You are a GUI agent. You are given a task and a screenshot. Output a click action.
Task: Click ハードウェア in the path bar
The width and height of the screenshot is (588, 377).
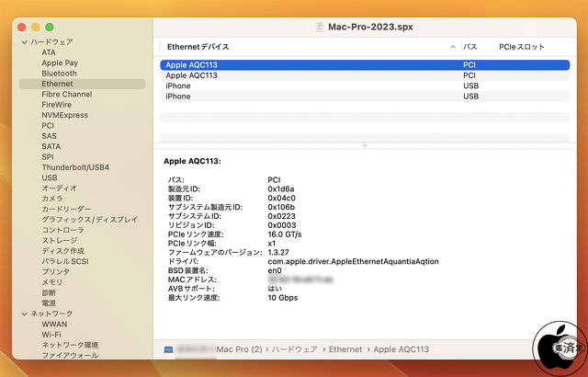coord(295,349)
